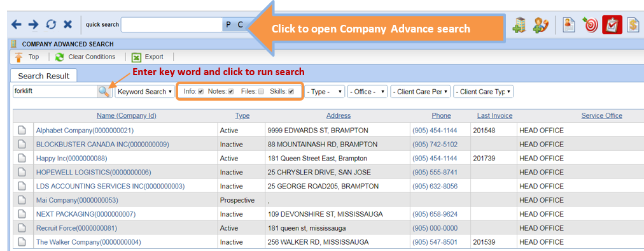The width and height of the screenshot is (644, 251).
Task: Sort by Address column header
Action: point(339,115)
